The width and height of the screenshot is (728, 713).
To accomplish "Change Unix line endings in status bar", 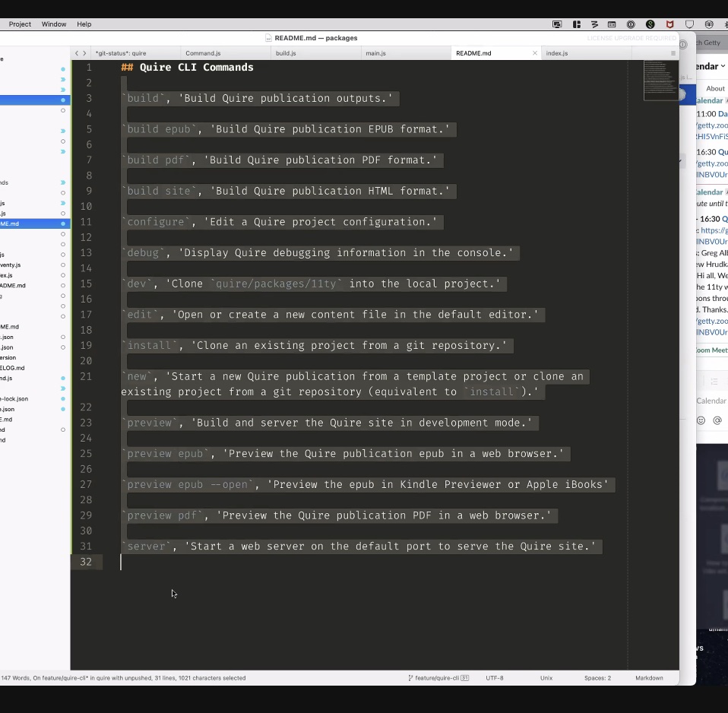I will [x=546, y=678].
